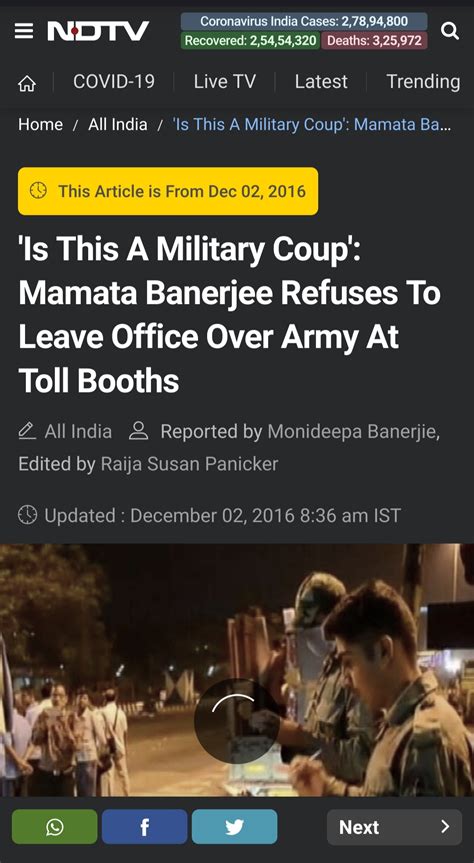The width and height of the screenshot is (474, 863).
Task: Open the hamburger menu
Action: 24,32
